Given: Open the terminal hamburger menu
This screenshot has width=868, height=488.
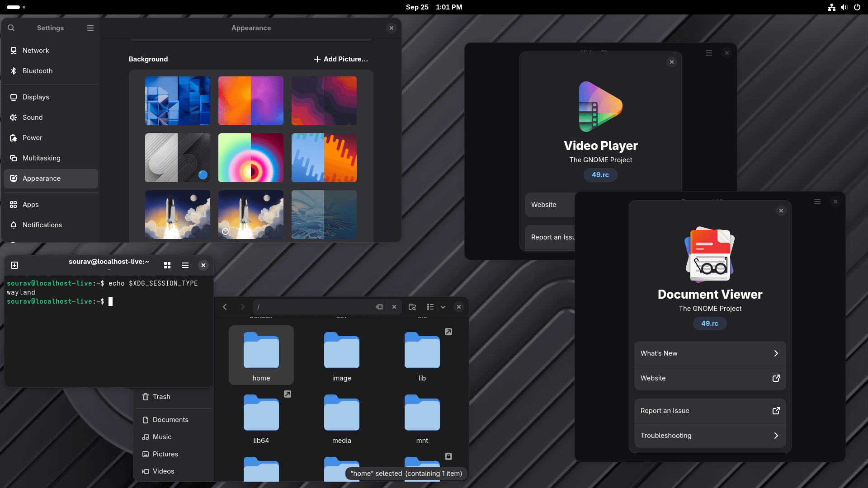Looking at the screenshot, I should (x=185, y=265).
